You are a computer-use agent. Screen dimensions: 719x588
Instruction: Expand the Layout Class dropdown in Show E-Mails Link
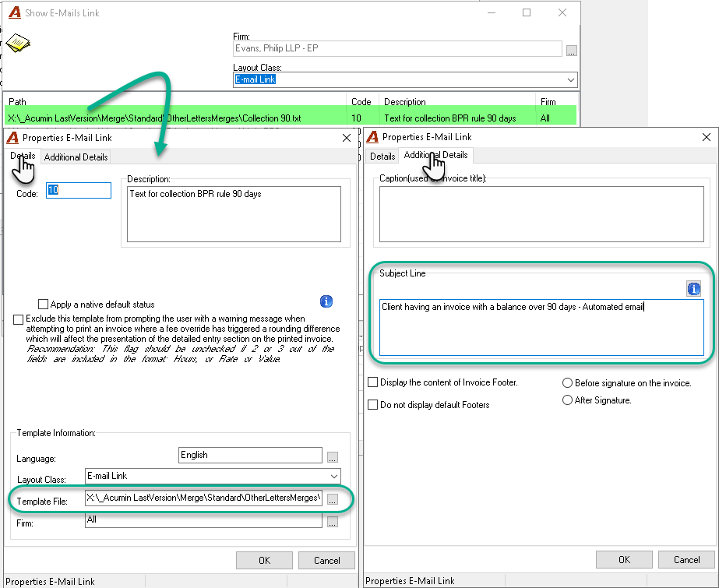pyautogui.click(x=570, y=79)
